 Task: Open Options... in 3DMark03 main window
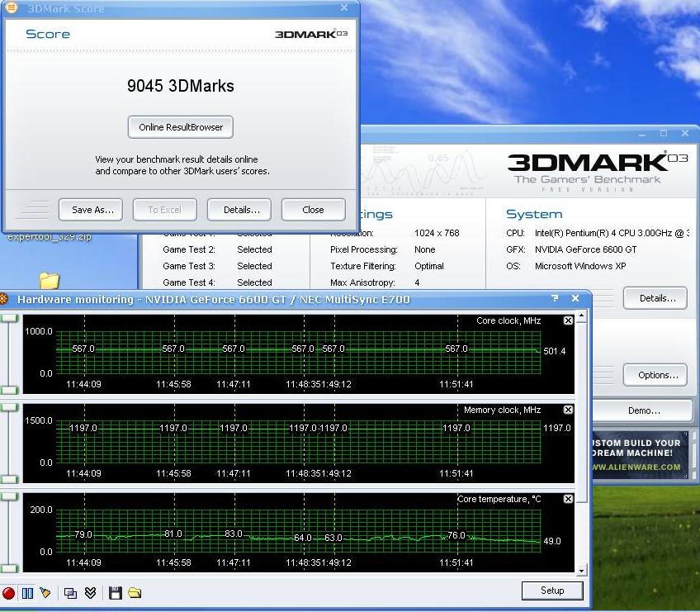655,375
